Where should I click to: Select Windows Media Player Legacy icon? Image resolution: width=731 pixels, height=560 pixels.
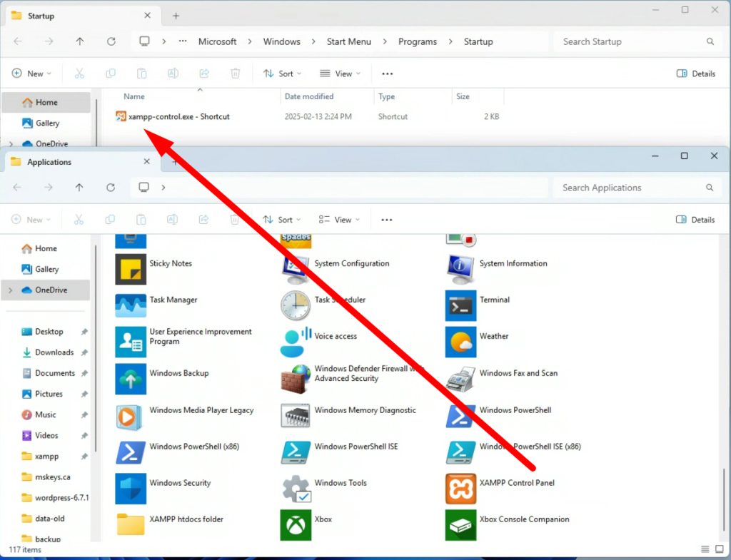[x=131, y=416]
